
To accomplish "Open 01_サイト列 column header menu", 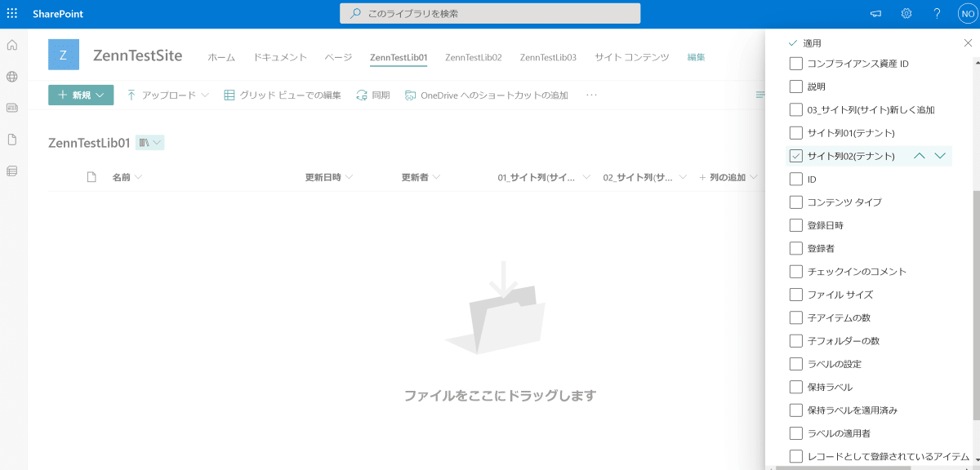I will pos(544,177).
